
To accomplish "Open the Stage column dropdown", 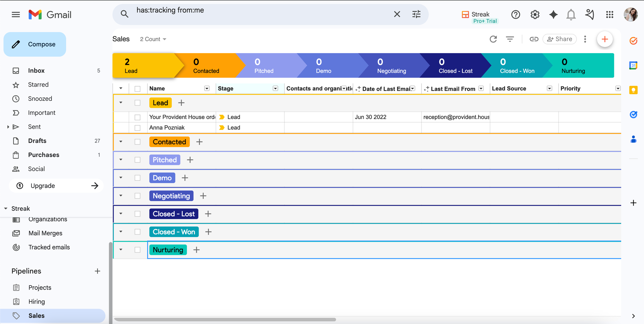I will (275, 88).
